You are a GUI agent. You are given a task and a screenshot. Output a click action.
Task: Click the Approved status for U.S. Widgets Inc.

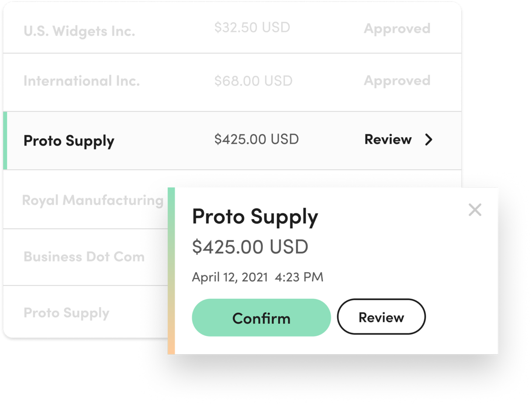397,28
